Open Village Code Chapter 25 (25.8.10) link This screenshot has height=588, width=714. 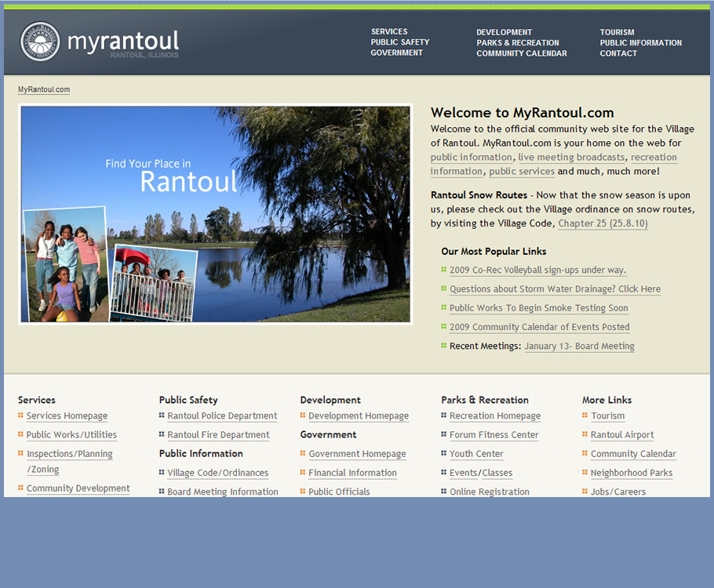click(x=603, y=223)
